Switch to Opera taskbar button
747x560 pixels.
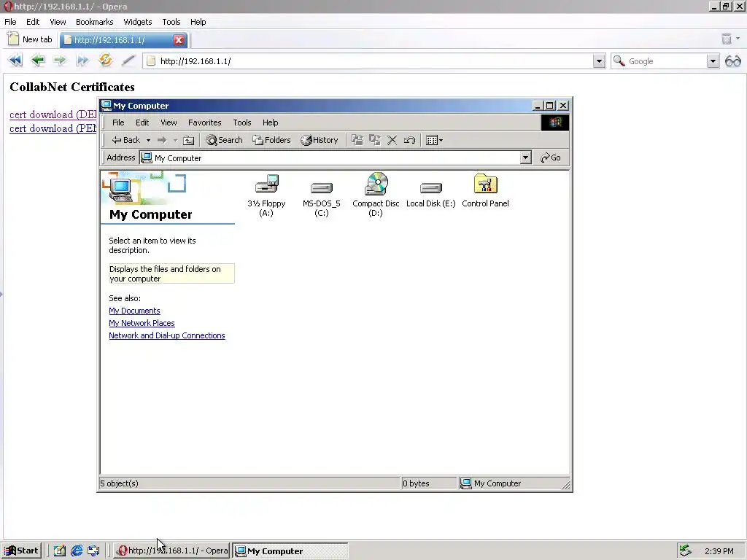click(172, 551)
